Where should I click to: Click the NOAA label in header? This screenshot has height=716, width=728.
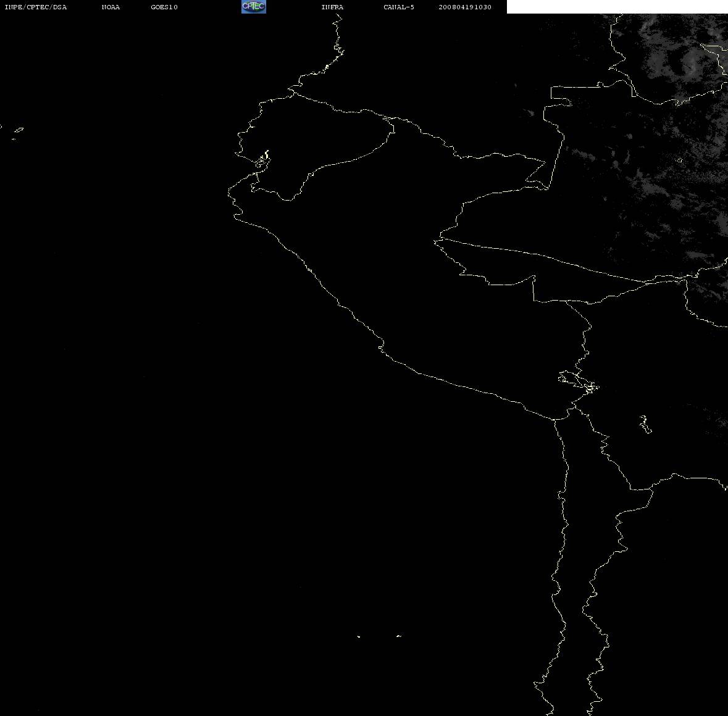point(111,7)
